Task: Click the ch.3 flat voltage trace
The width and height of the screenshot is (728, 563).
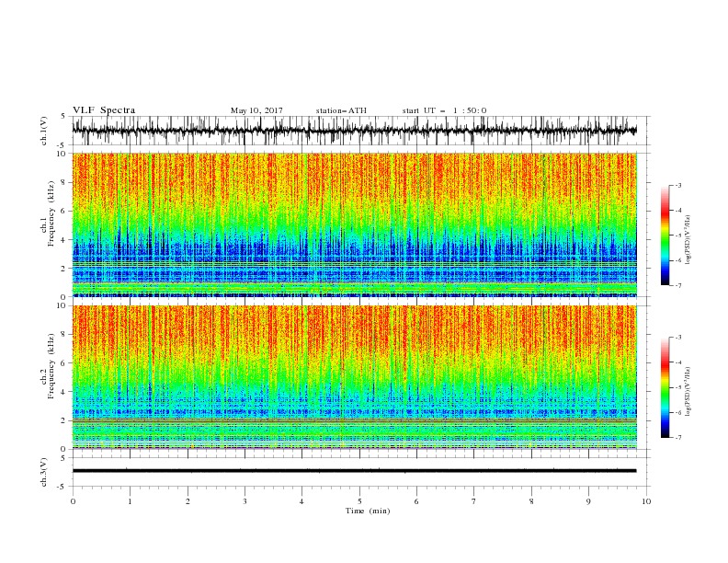Action: tap(354, 471)
